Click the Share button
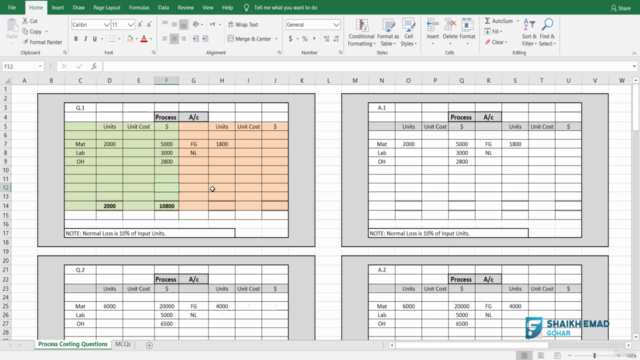The image size is (640, 360). click(620, 8)
